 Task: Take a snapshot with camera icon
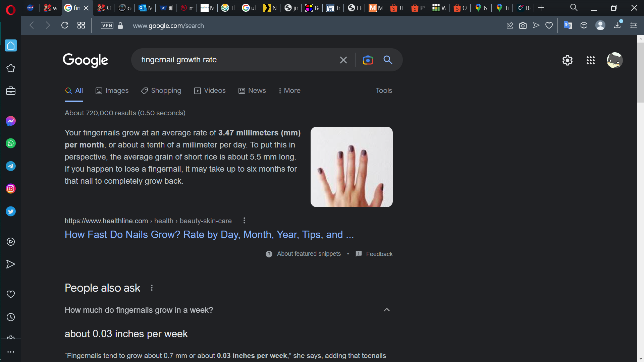523,25
